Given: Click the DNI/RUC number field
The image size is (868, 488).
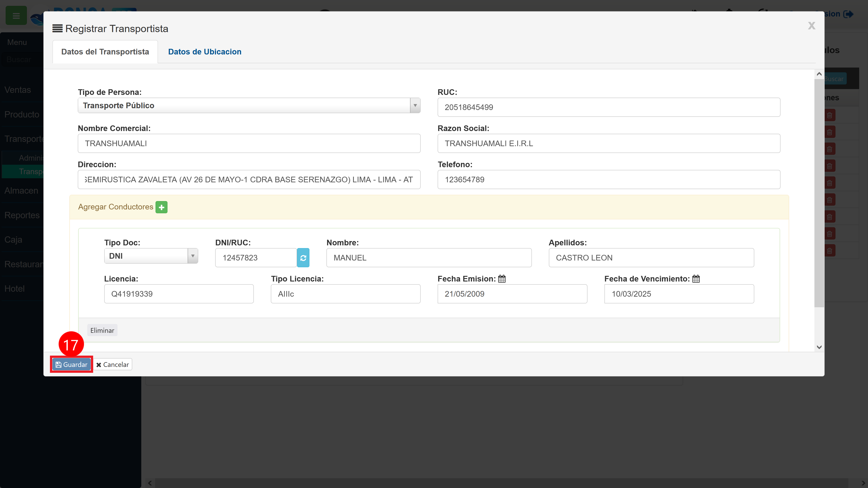Looking at the screenshot, I should click(256, 258).
